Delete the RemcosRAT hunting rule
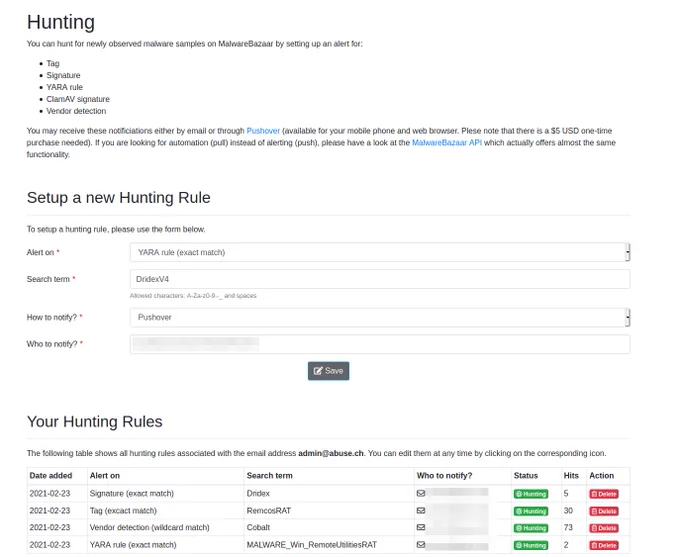This screenshot has width=680, height=557. point(604,511)
